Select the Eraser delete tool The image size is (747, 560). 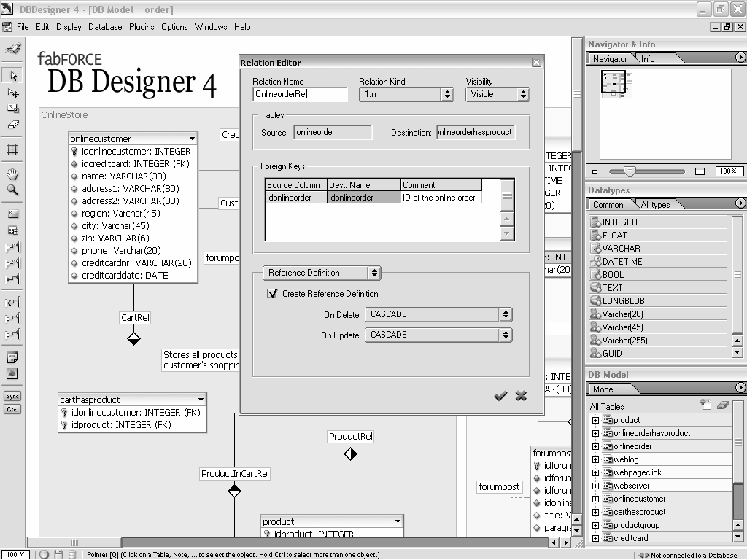point(12,125)
